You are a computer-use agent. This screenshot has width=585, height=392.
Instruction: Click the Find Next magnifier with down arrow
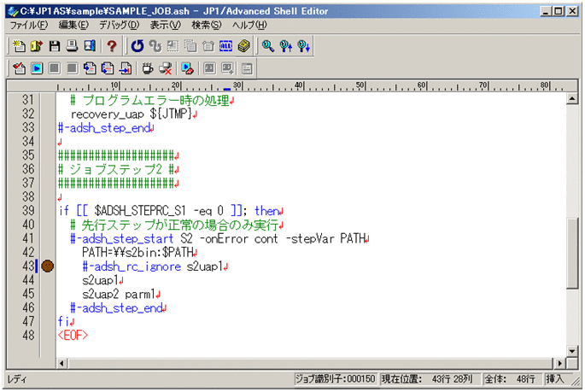304,46
